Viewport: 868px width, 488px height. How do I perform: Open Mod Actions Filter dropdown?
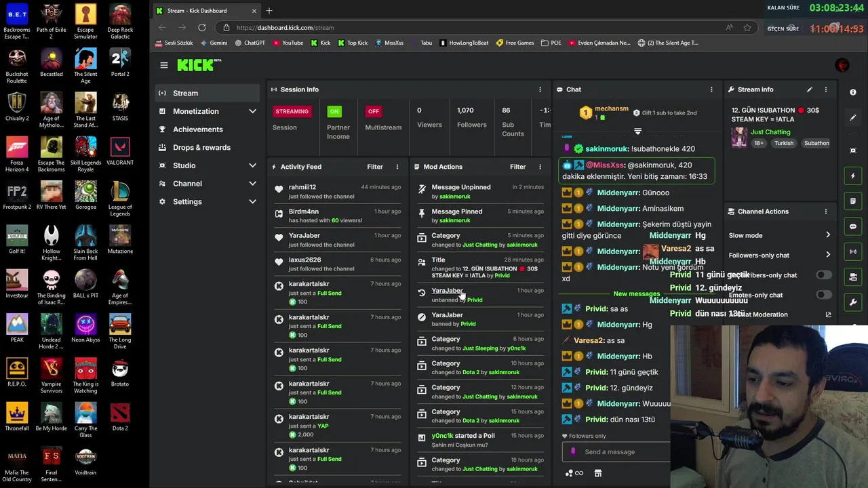coord(517,167)
